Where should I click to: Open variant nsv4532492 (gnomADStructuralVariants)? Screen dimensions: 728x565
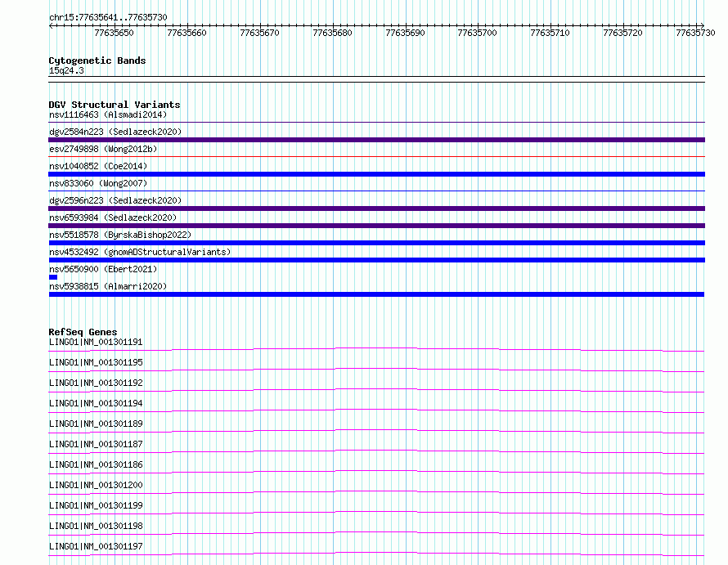pos(140,252)
